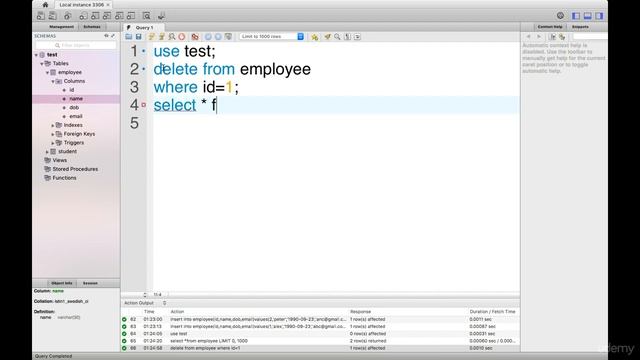Collapse the test schema tree node
The image size is (640, 360).
pos(36,55)
